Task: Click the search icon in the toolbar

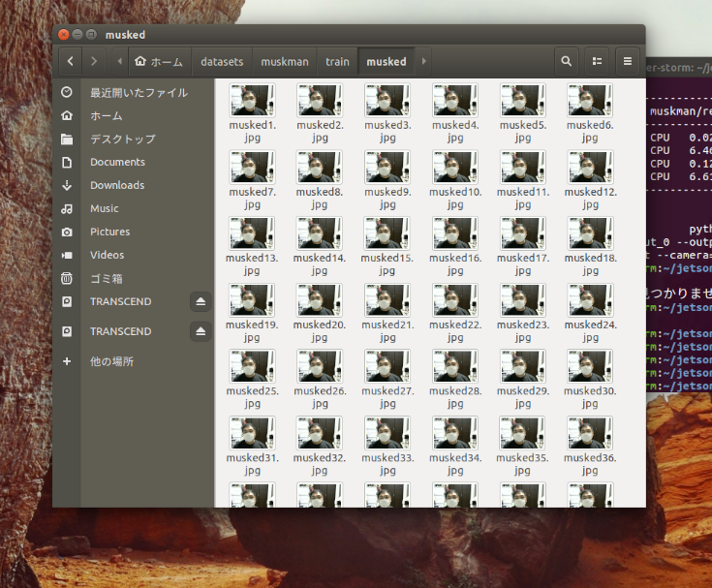Action: pos(566,61)
